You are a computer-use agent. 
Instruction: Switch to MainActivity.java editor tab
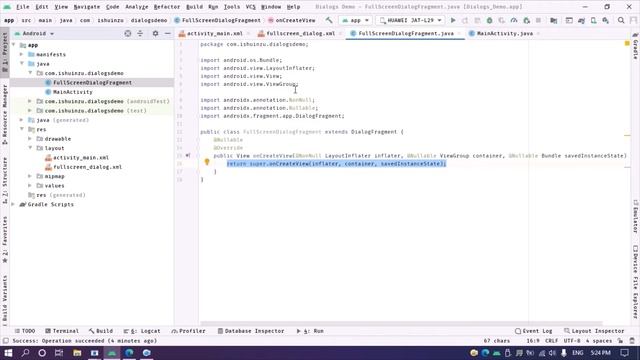[504, 33]
